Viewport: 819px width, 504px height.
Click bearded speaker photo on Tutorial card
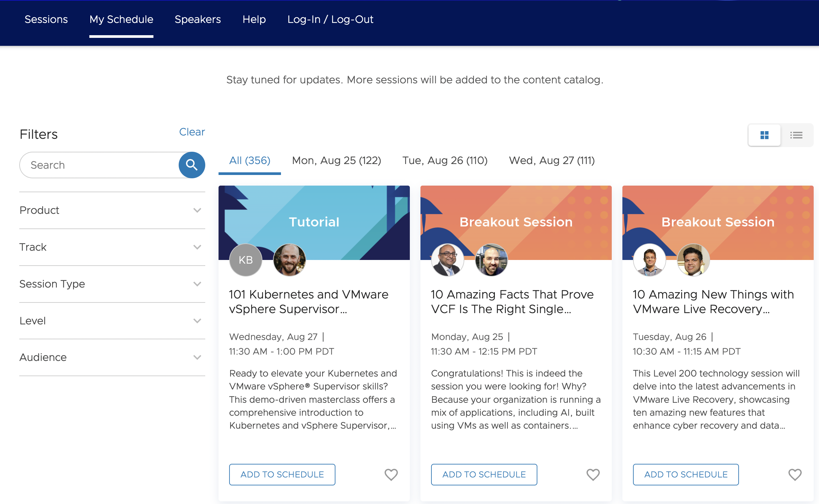(289, 260)
